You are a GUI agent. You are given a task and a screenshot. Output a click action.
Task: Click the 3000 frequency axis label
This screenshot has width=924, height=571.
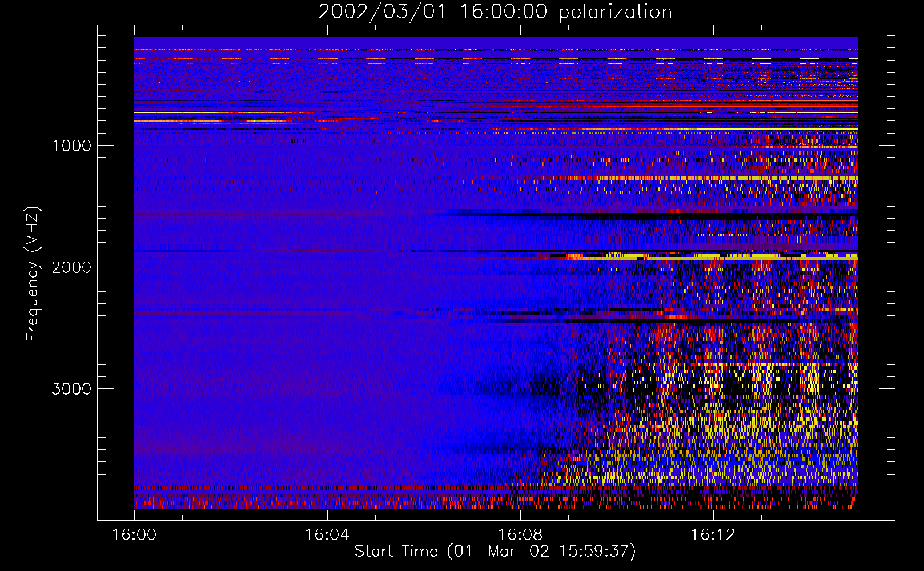point(71,389)
